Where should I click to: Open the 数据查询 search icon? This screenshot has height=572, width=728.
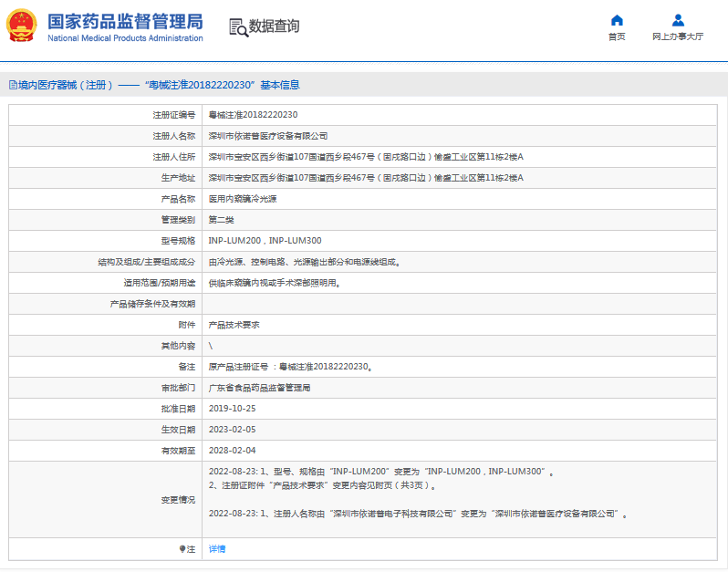point(239,27)
